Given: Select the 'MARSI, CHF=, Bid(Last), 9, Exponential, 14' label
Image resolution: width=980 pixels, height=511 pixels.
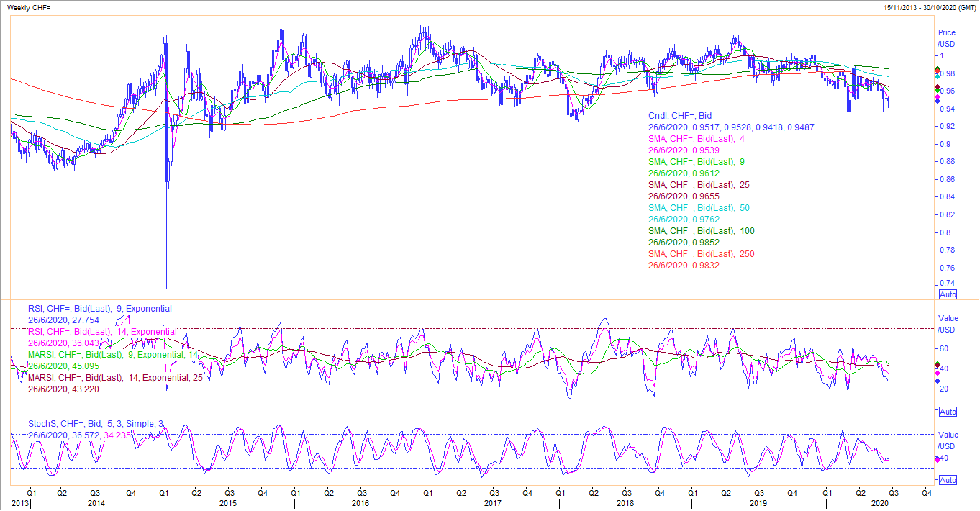Looking at the screenshot, I should pos(113,354).
